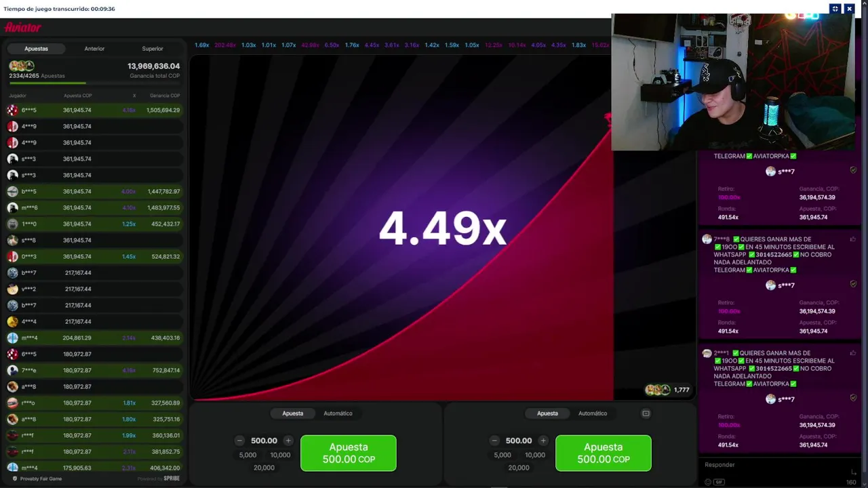Screen dimensions: 868x488
Task: Click the avatar of chat user 2***1
Action: [x=707, y=353]
